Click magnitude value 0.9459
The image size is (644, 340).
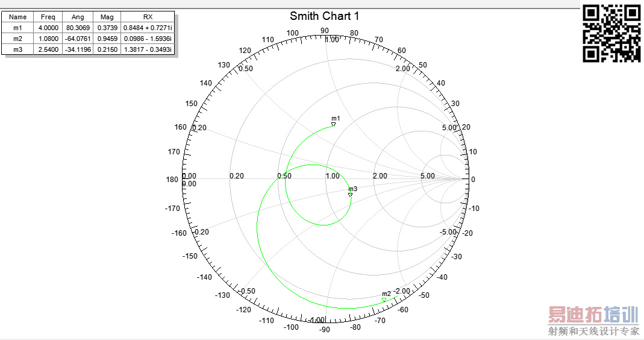click(108, 39)
